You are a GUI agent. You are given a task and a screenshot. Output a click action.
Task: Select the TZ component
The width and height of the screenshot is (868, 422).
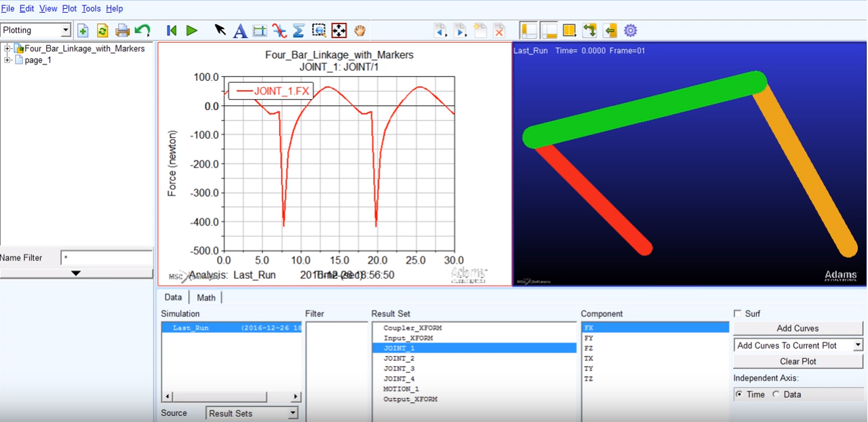pos(589,379)
